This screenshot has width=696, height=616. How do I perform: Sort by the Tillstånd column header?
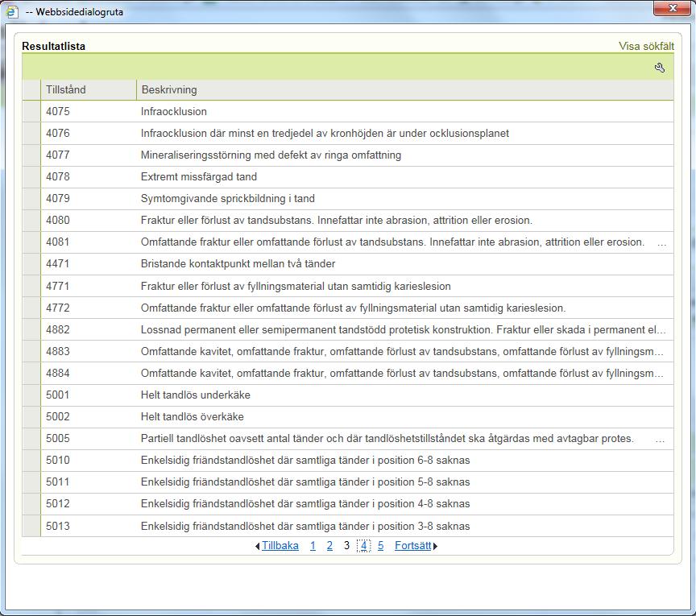tap(89, 89)
